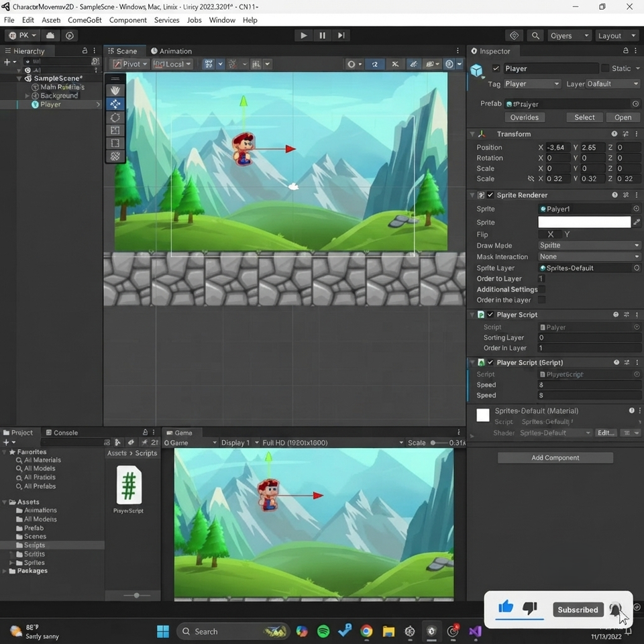This screenshot has width=644, height=644.
Task: Open the Layers dropdown in top toolbar
Action: 569,36
